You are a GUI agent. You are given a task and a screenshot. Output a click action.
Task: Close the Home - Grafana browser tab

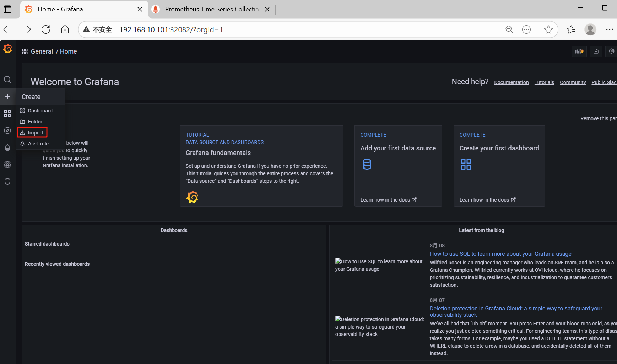pyautogui.click(x=140, y=9)
